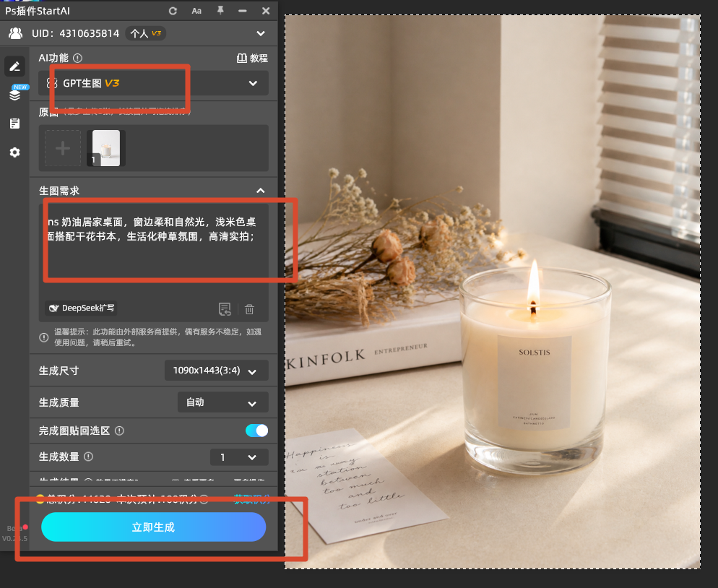This screenshot has width=718, height=588.
Task: Toggle the 完成图贴回选区 switch
Action: coord(257,431)
